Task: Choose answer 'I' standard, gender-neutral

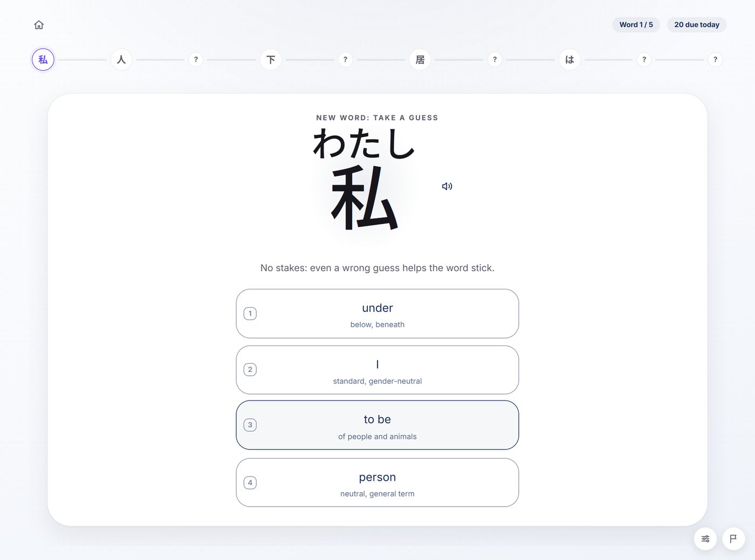Action: (x=377, y=370)
